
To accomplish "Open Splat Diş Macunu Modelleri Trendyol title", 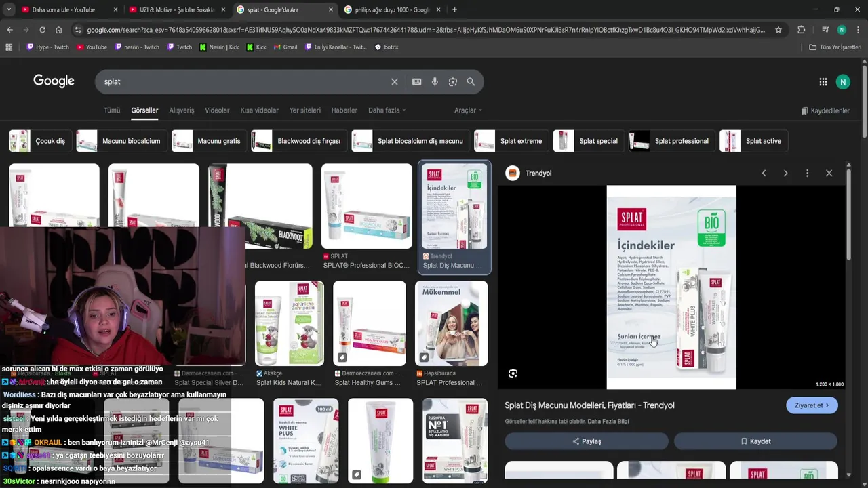I will coord(589,405).
